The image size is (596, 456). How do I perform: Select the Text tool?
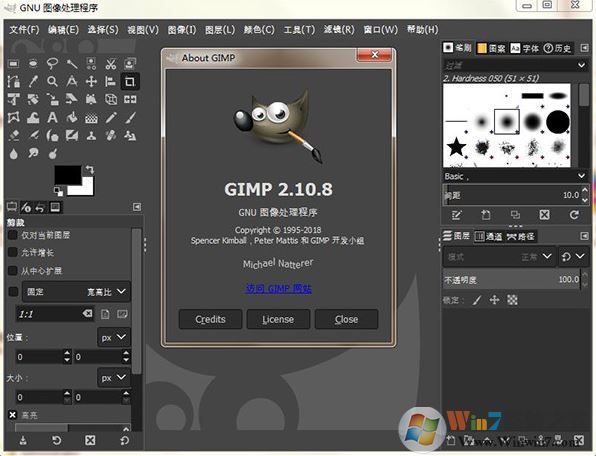pyautogui.click(x=52, y=117)
